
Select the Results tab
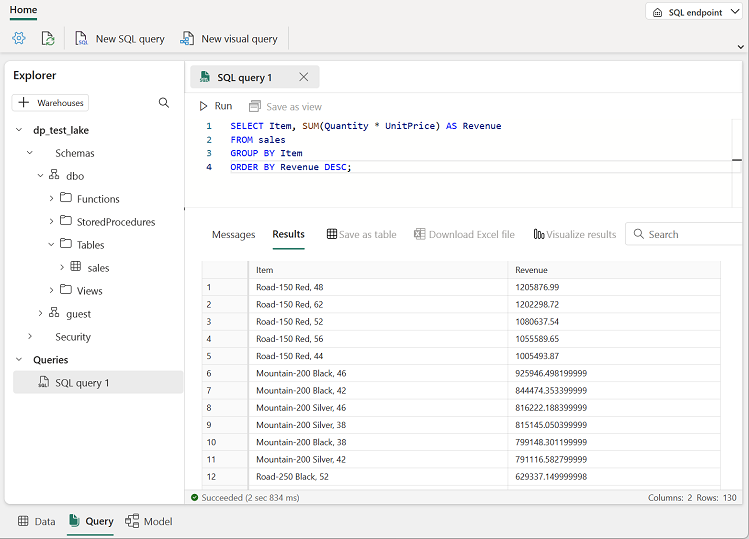tap(289, 234)
